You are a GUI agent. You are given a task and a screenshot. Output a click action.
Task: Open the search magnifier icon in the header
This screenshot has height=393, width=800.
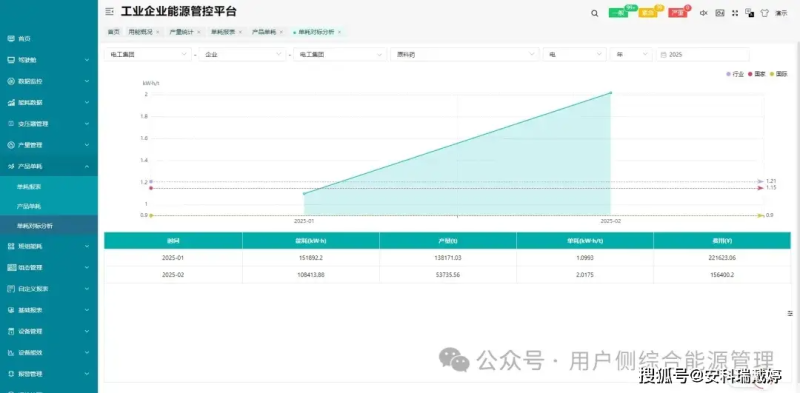click(594, 14)
